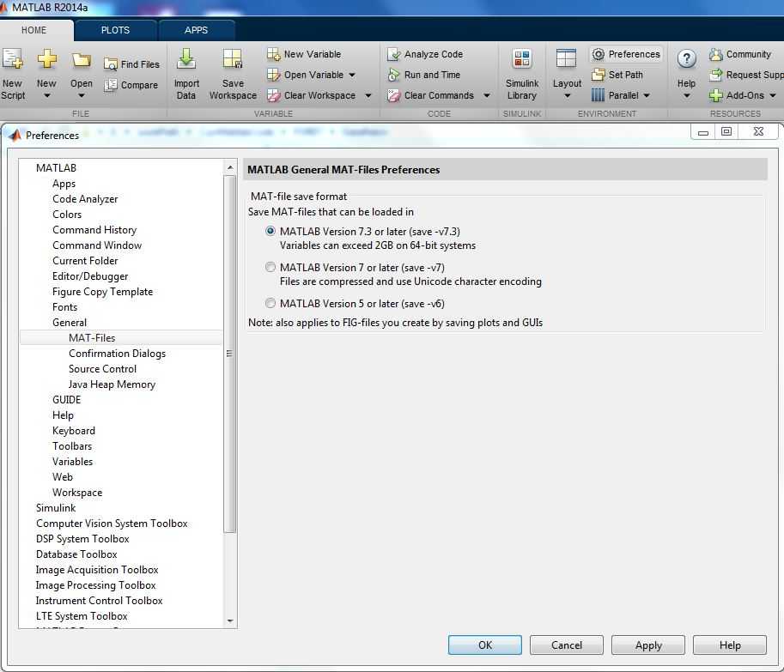The width and height of the screenshot is (784, 672).
Task: Switch to the PLOTS tab
Action: [116, 30]
